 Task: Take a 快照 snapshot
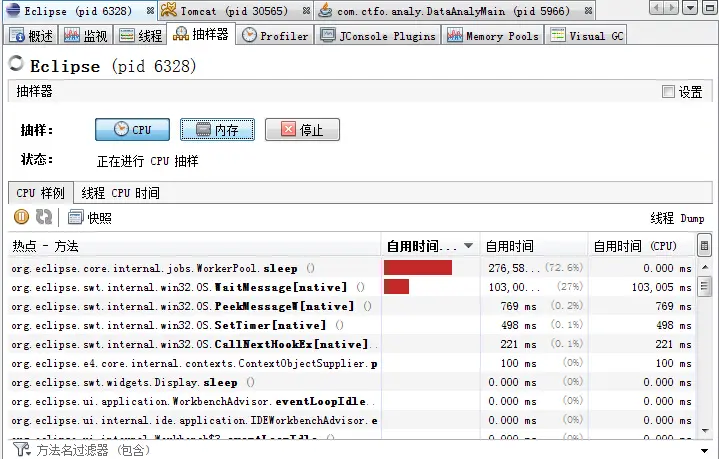[90, 218]
